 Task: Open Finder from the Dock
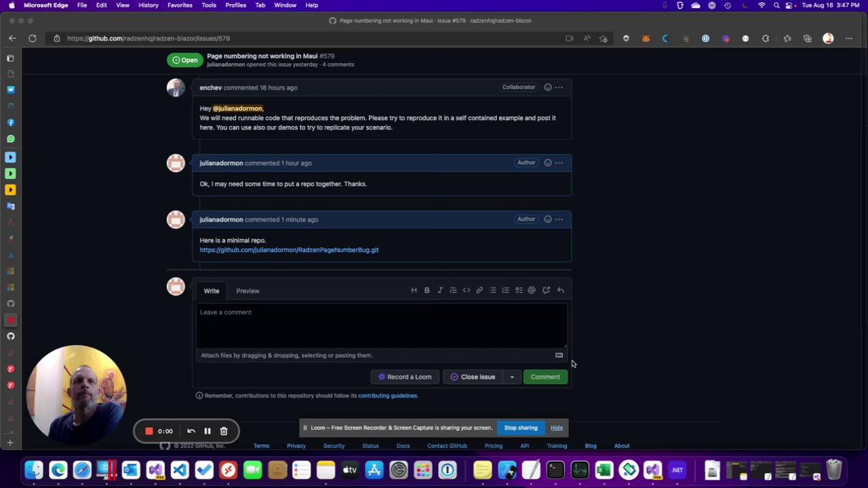[33, 470]
